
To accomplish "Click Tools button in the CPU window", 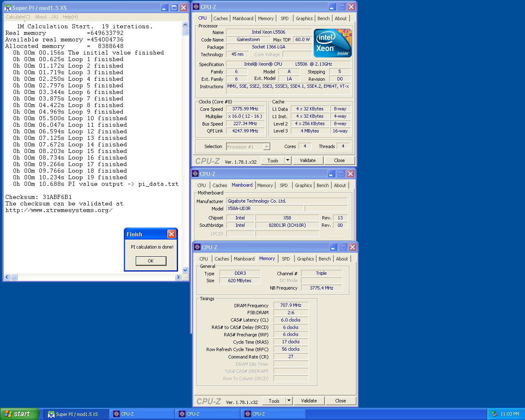I will [x=273, y=160].
